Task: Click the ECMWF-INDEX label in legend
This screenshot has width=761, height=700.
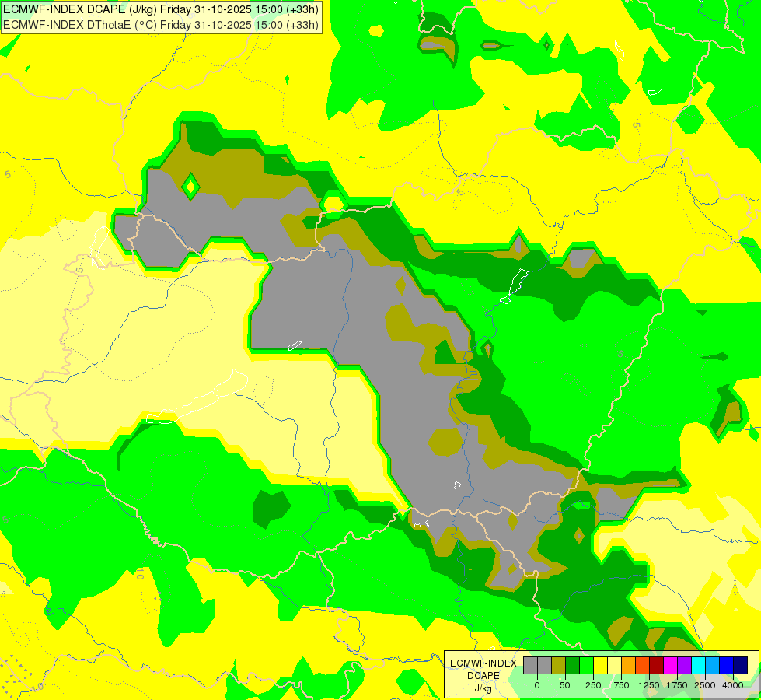Action: tap(483, 663)
